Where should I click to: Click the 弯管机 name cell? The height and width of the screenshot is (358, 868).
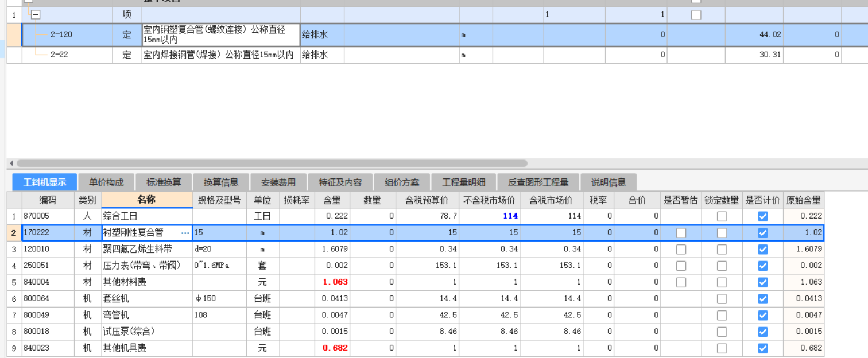pos(147,315)
